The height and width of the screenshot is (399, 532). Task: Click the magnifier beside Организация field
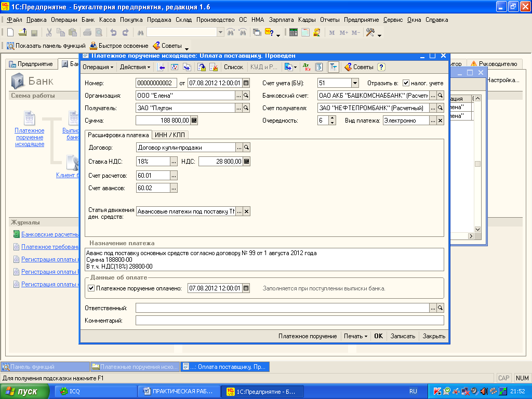coord(246,96)
